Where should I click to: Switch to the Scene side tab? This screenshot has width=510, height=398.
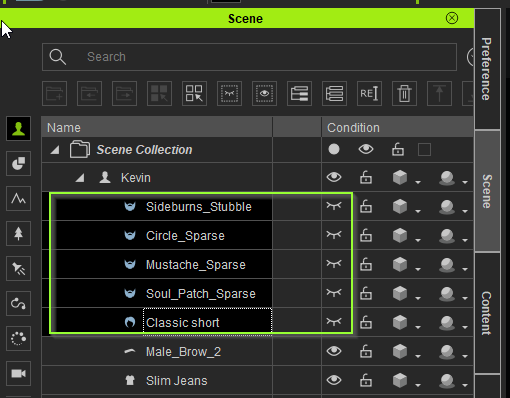[x=487, y=191]
